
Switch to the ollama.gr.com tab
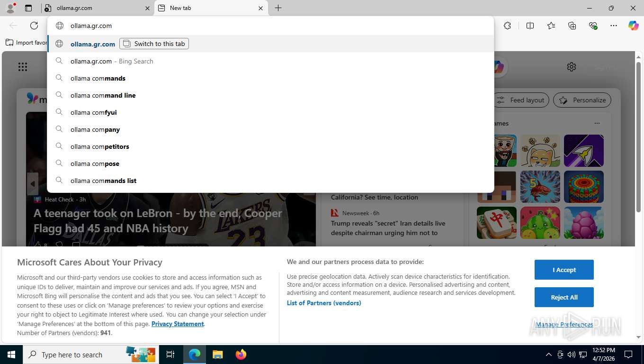[97, 8]
